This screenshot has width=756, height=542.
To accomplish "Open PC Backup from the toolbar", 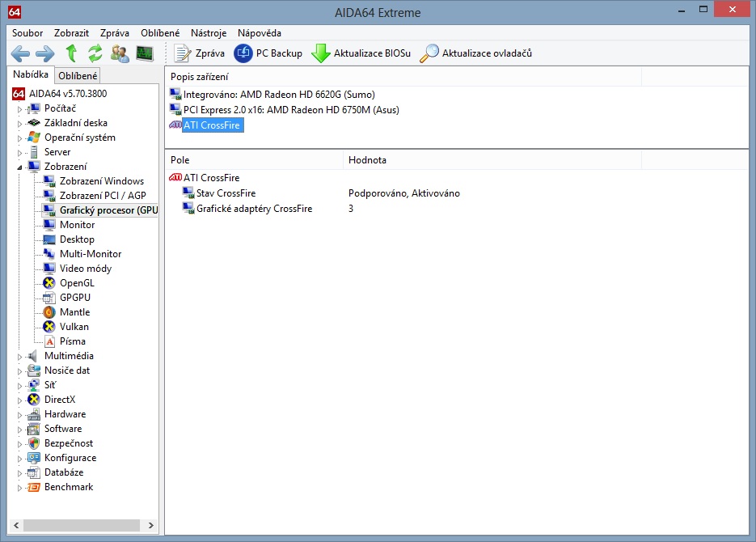I will 268,53.
